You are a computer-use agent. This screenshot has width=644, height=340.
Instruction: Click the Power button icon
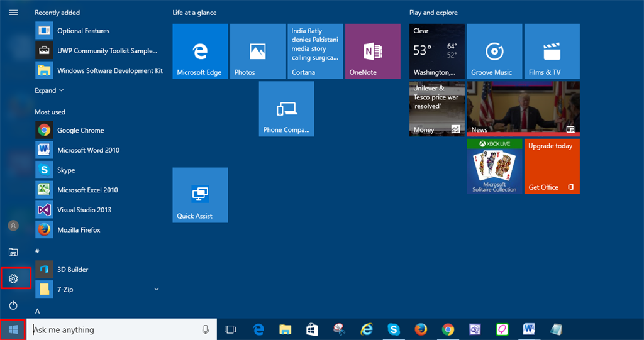13,305
